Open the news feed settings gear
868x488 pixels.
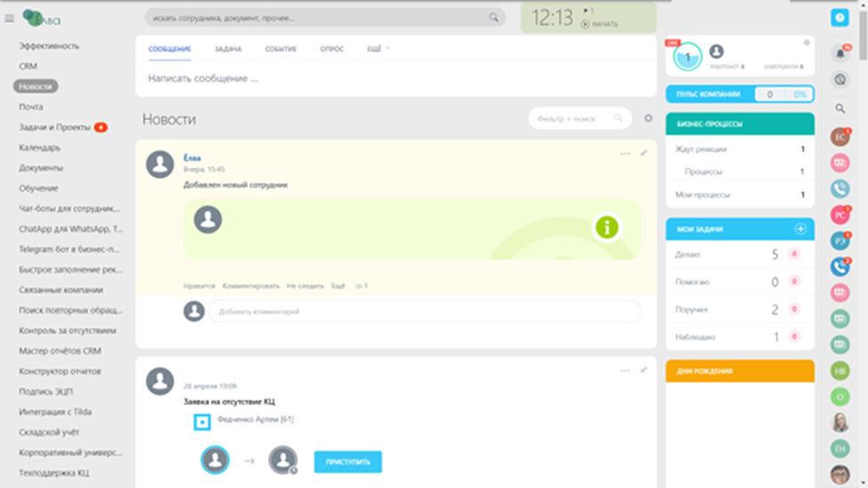pos(648,118)
